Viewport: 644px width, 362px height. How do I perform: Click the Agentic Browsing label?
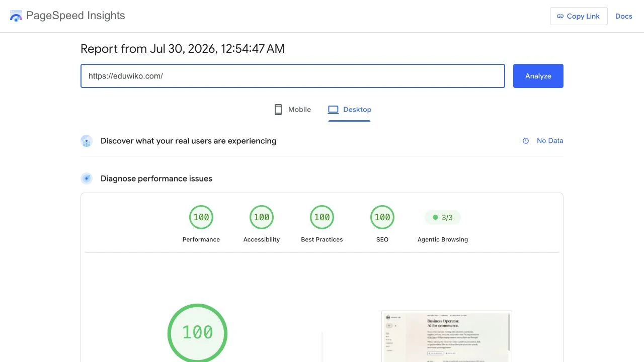(443, 239)
